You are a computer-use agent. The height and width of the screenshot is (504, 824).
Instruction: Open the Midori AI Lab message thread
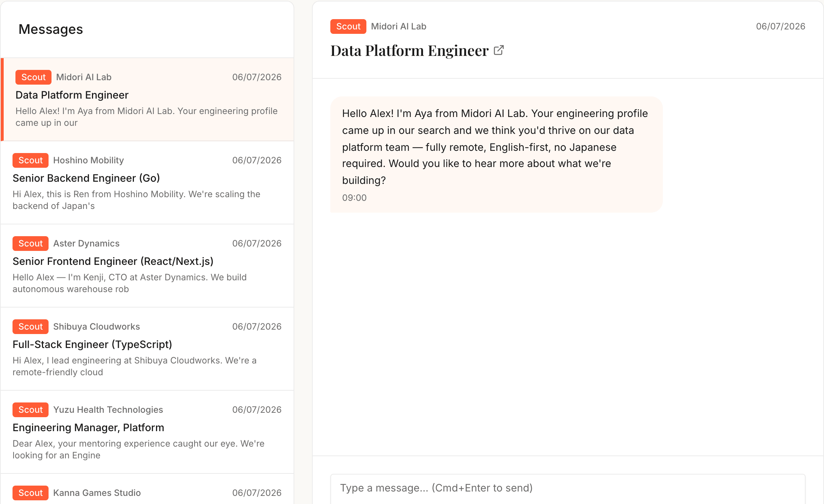148,99
